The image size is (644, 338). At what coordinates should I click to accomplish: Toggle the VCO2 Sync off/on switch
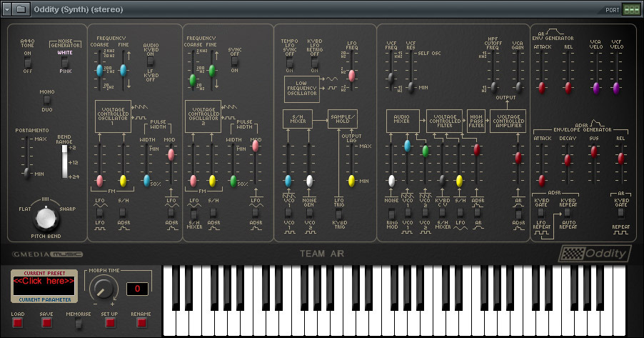pyautogui.click(x=234, y=61)
